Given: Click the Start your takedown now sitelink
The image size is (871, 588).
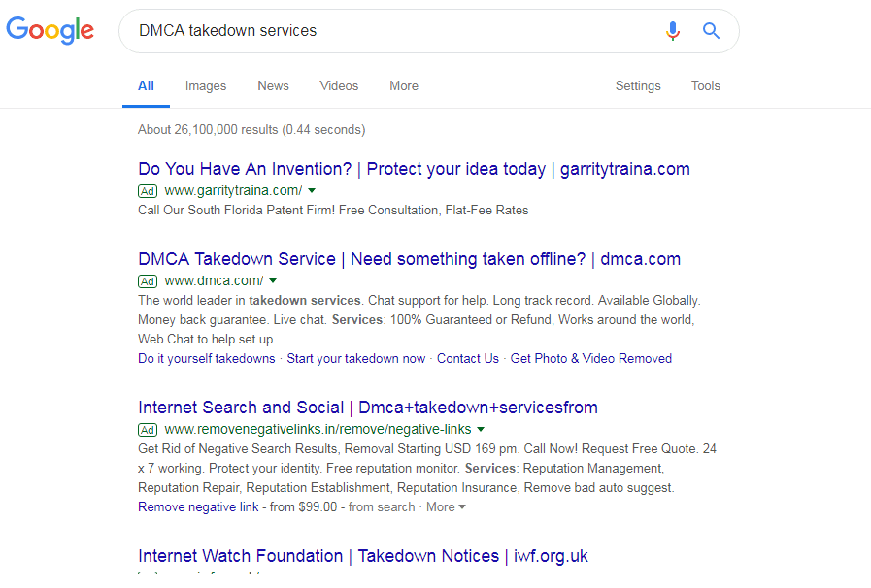Looking at the screenshot, I should pos(355,358).
